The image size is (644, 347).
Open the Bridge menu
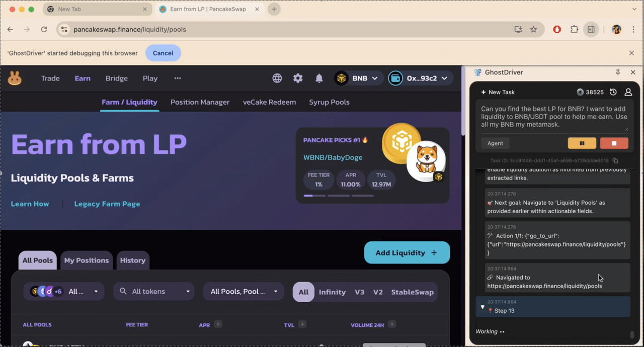click(x=117, y=78)
